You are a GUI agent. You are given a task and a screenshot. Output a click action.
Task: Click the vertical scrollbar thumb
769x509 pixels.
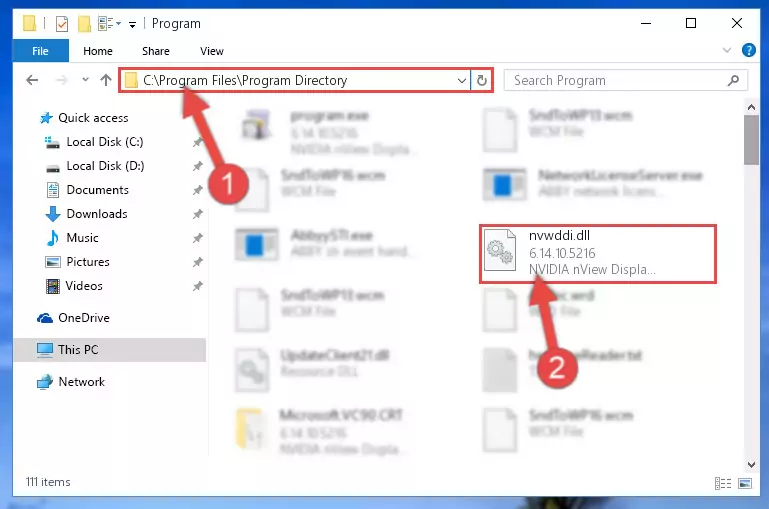click(x=751, y=140)
